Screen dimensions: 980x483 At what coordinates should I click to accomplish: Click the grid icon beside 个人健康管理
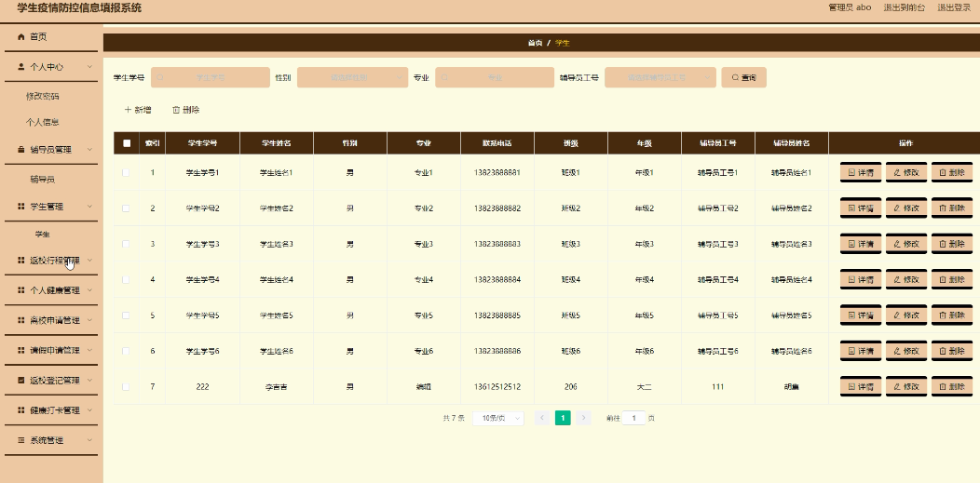(20, 290)
